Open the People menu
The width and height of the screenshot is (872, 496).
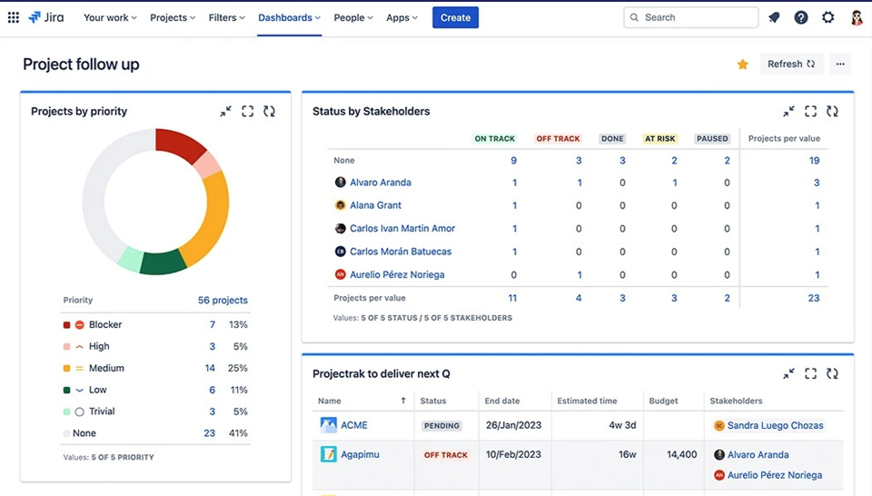353,18
